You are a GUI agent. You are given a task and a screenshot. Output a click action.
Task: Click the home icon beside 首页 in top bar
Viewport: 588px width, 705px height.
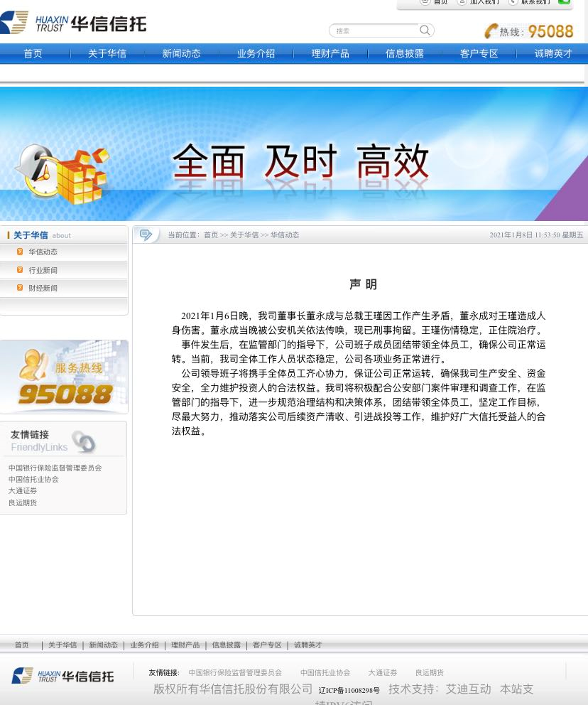[425, 2]
